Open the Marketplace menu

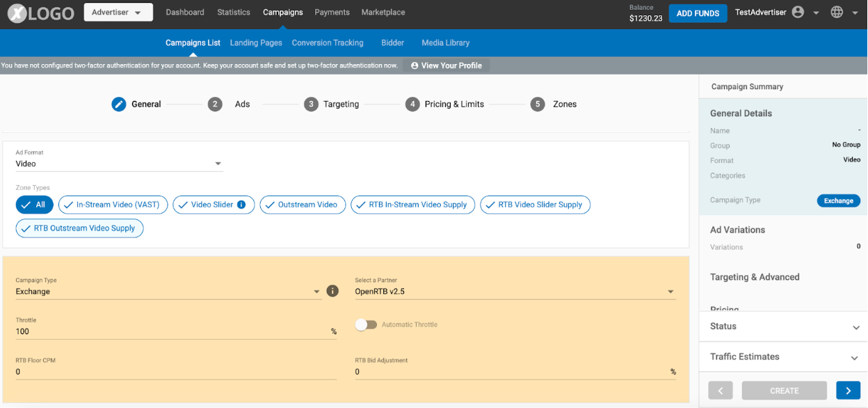(x=383, y=12)
